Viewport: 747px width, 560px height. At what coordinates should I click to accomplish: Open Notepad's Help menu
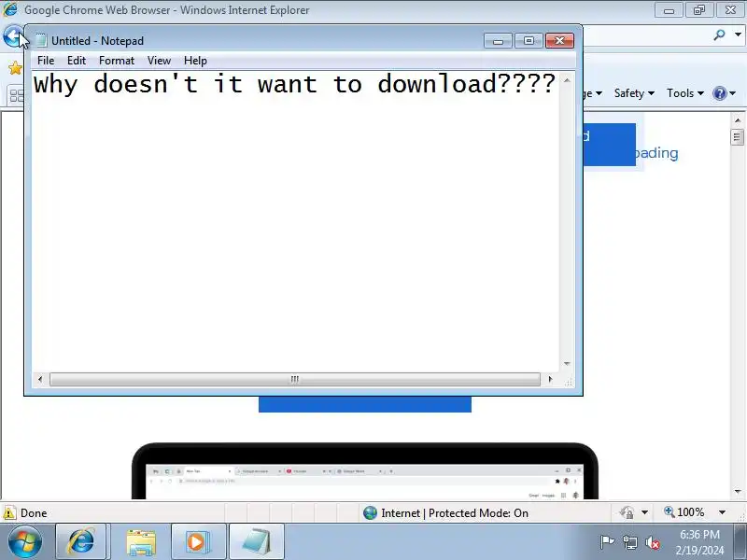pos(195,61)
